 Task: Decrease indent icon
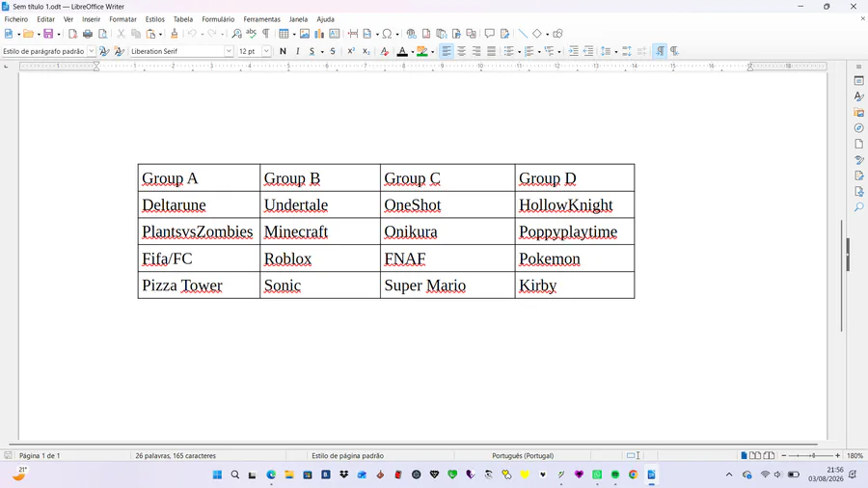588,51
